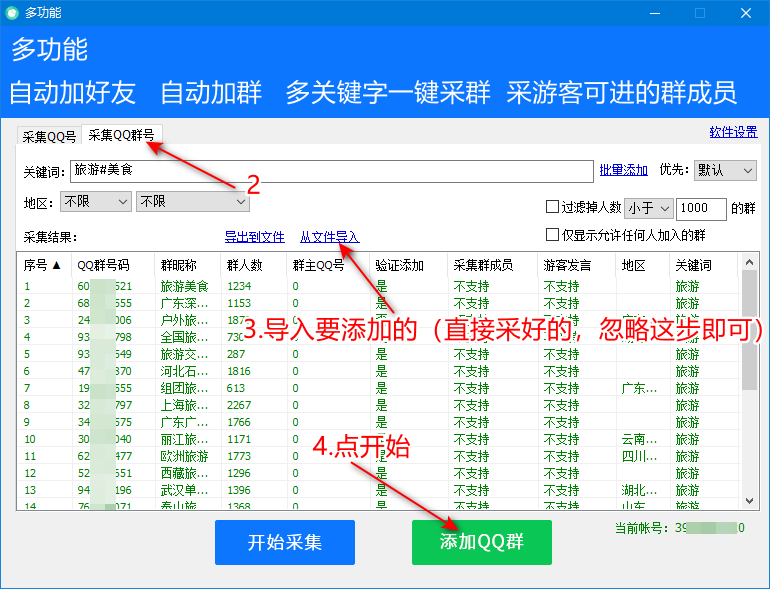The width and height of the screenshot is (770, 589).
Task: Click the 序号 column sort arrow
Action: (56, 265)
